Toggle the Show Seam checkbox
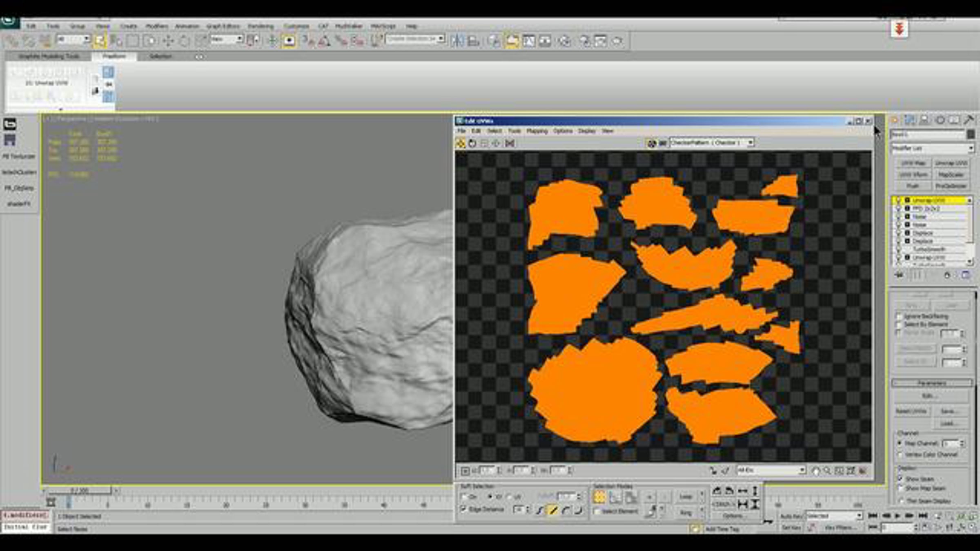The height and width of the screenshot is (551, 980). [900, 478]
